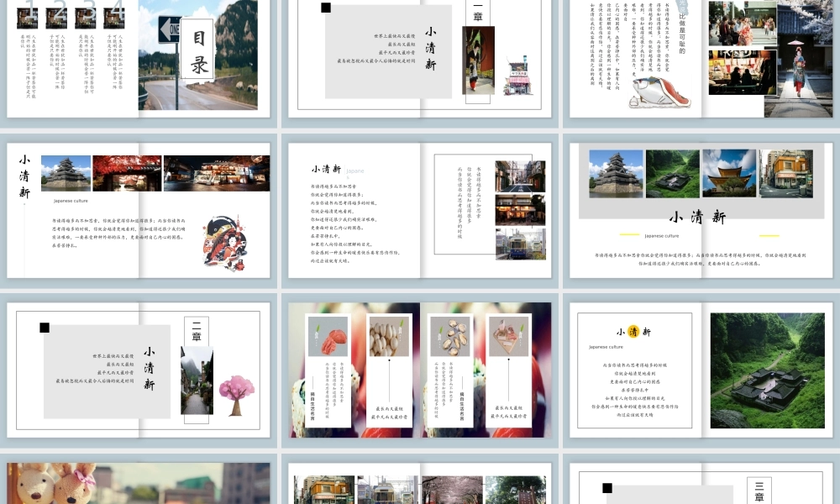Image resolution: width=840 pixels, height=504 pixels.
Task: Select the number 1 thumbnail photo in the contents slide
Action: [x=28, y=17]
